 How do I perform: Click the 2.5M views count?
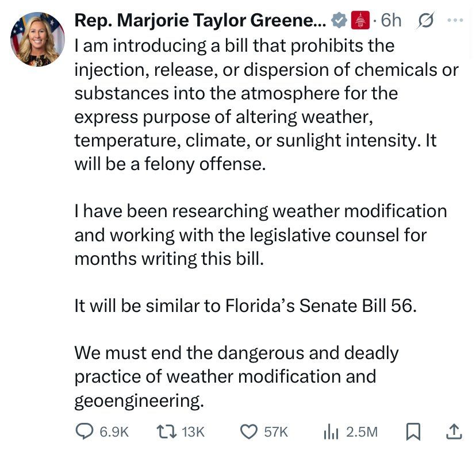362,431
